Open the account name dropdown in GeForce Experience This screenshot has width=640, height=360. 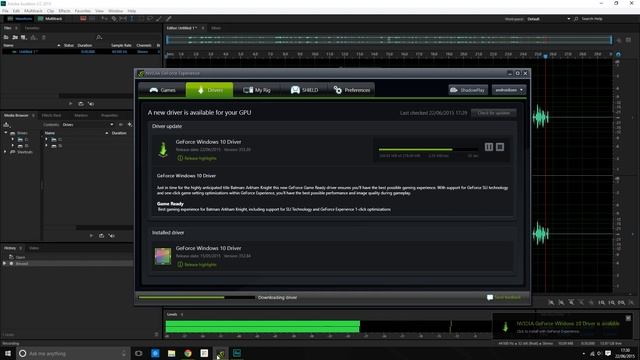tap(509, 90)
